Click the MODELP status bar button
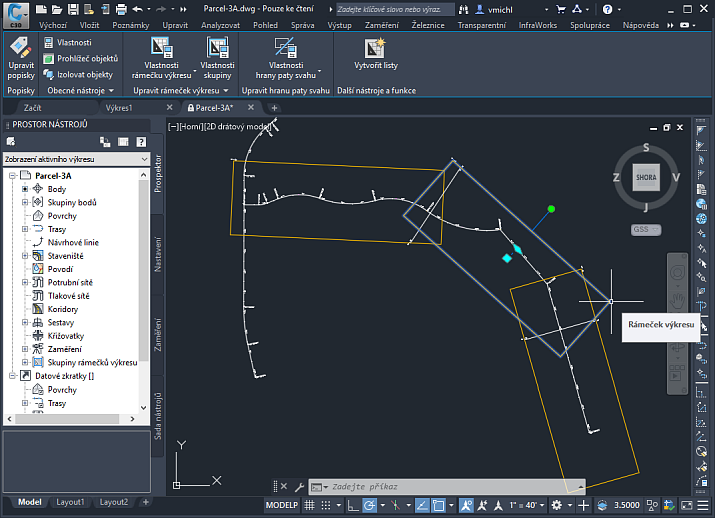This screenshot has height=518, width=715. point(281,505)
